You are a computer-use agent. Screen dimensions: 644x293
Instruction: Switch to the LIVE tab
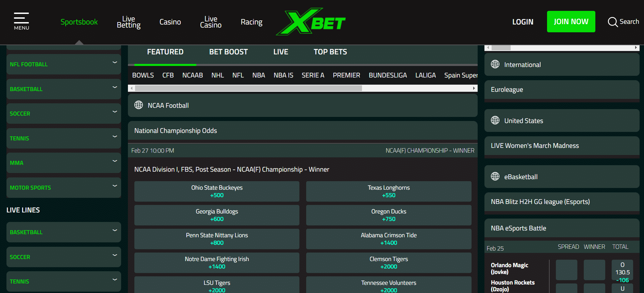(281, 52)
